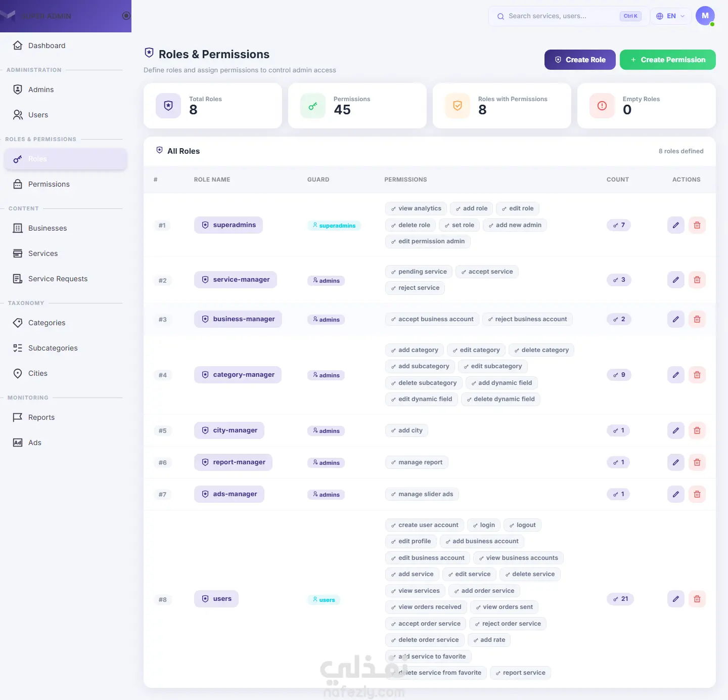728x700 pixels.
Task: Delete the users role with the trash icon
Action: 697,599
